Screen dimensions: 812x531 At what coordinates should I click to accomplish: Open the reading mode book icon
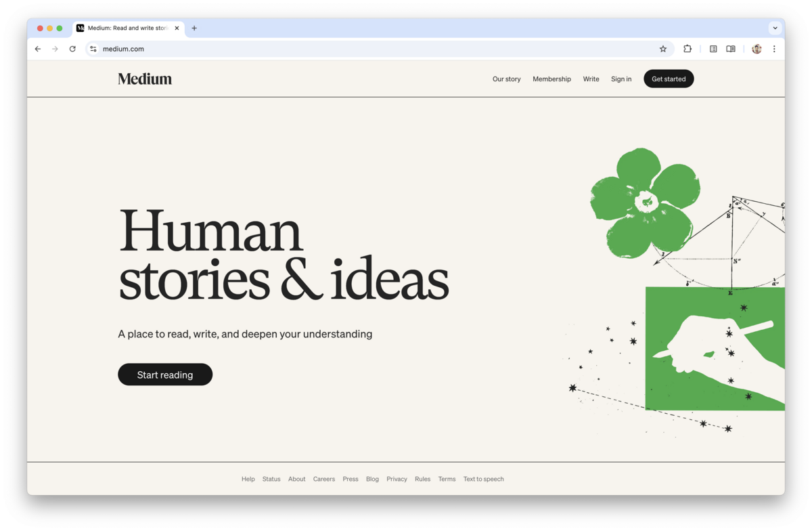pos(731,49)
